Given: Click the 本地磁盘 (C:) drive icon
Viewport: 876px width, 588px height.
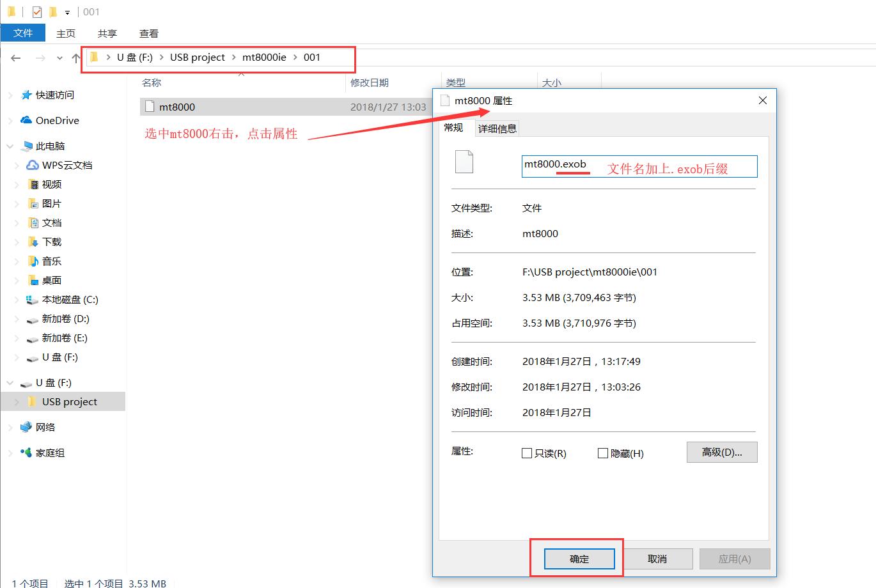Looking at the screenshot, I should click(32, 299).
